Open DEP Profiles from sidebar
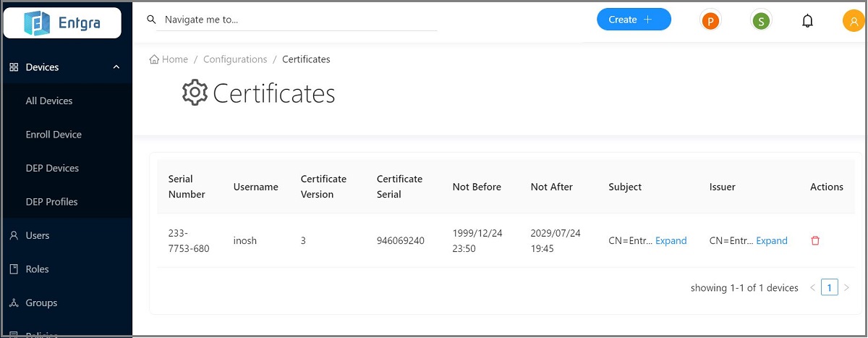The image size is (868, 338). (51, 202)
